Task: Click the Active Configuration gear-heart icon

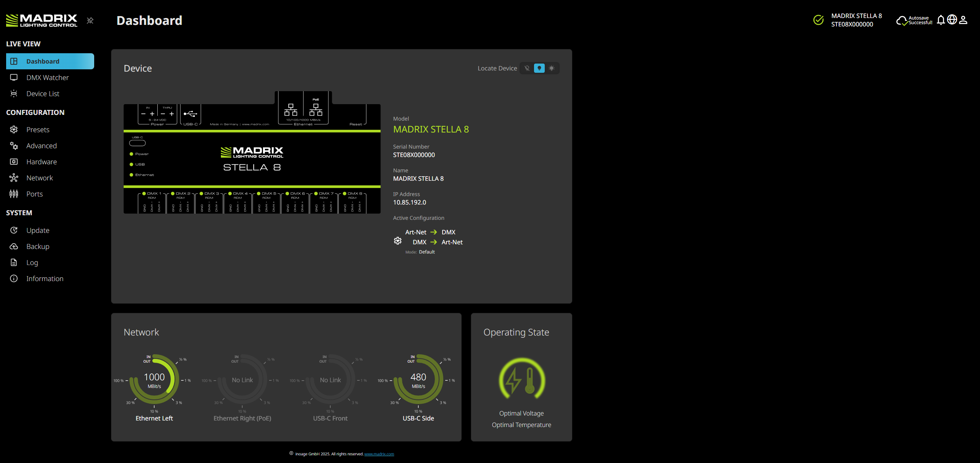Action: [398, 240]
